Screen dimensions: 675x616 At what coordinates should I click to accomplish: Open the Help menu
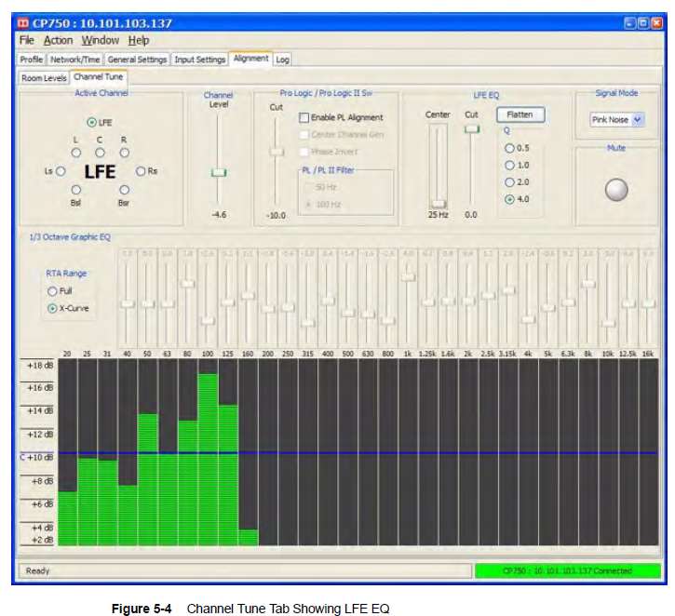(138, 40)
